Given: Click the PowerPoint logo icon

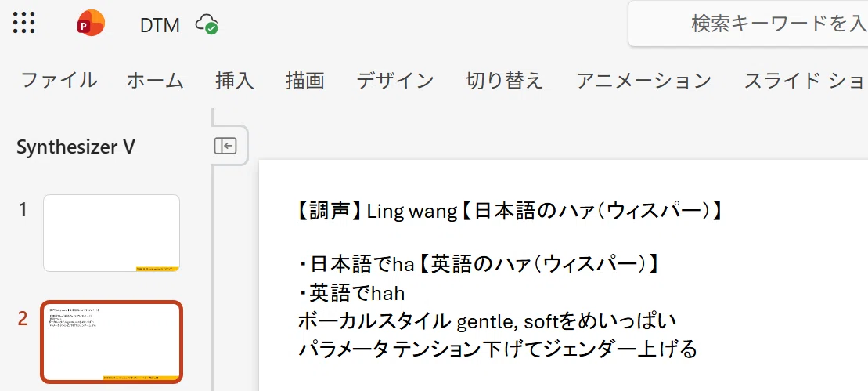Looking at the screenshot, I should 91,24.
